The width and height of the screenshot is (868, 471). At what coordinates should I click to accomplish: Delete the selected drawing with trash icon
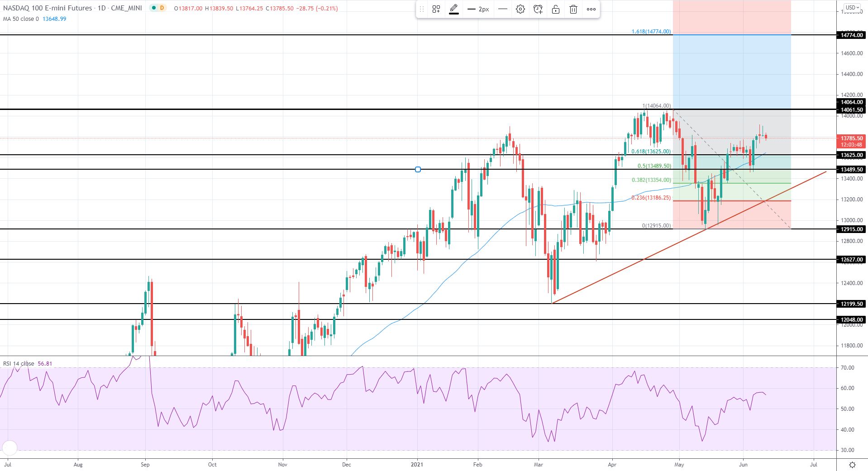573,9
